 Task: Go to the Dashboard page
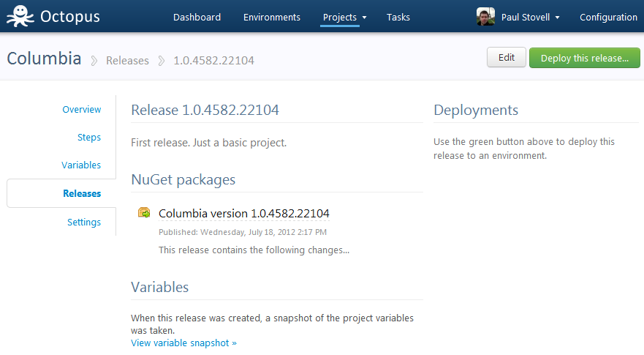tap(197, 17)
